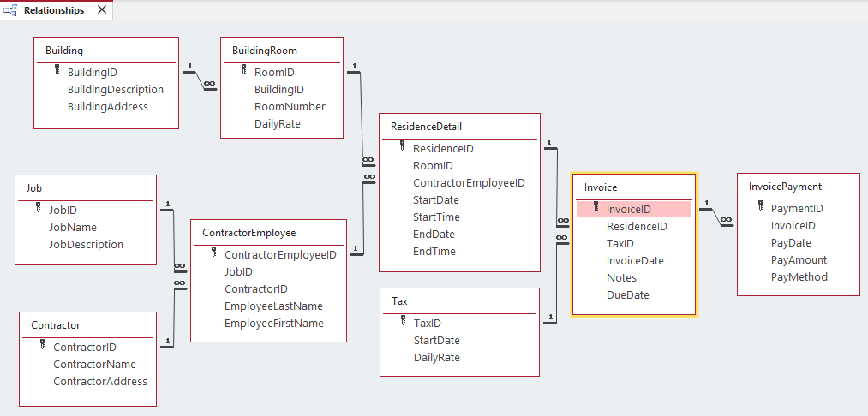Select the ResidenceDetail table title
Image resolution: width=868 pixels, height=416 pixels.
426,127
